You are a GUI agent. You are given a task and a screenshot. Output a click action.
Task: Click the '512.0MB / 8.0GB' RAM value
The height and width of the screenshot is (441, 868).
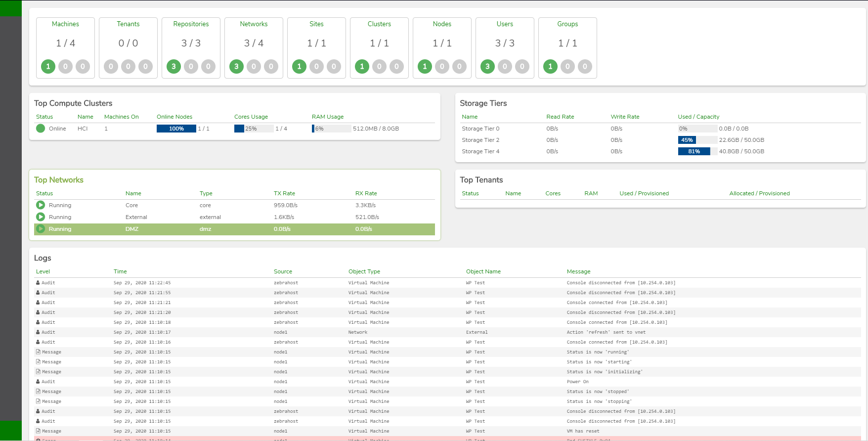pos(376,129)
